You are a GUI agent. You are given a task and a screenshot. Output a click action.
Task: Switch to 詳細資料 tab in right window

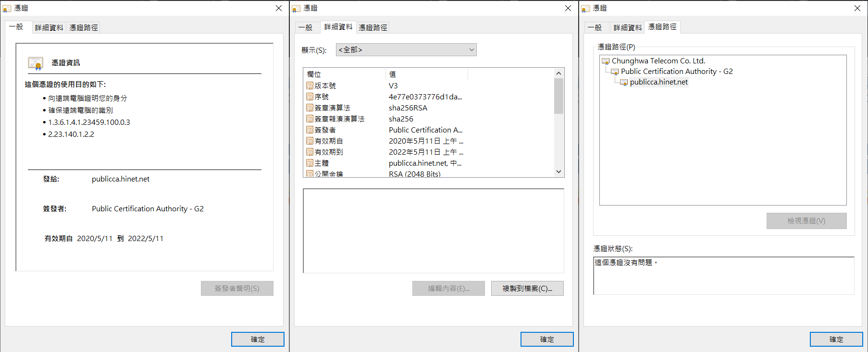[x=628, y=28]
